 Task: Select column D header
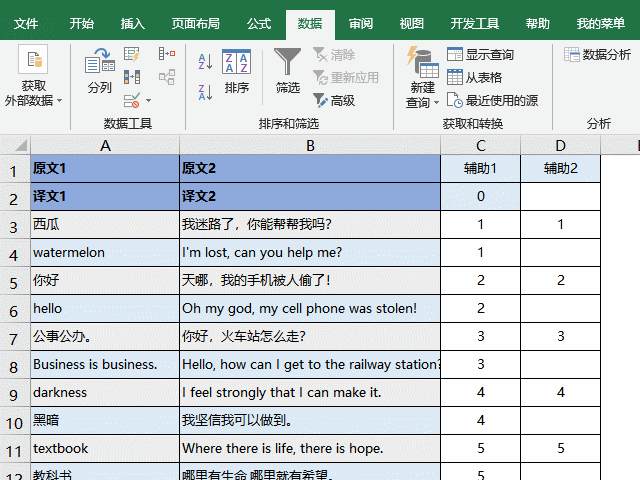[x=560, y=145]
